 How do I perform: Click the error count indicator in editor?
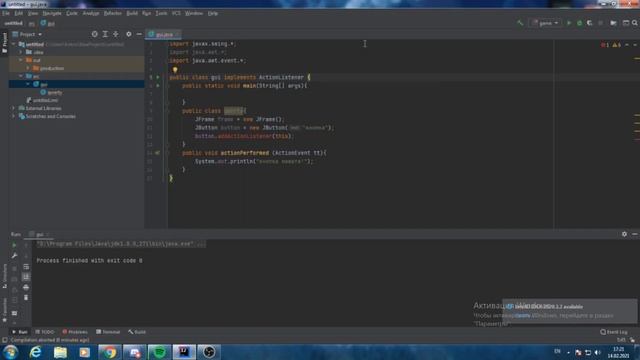pyautogui.click(x=604, y=44)
